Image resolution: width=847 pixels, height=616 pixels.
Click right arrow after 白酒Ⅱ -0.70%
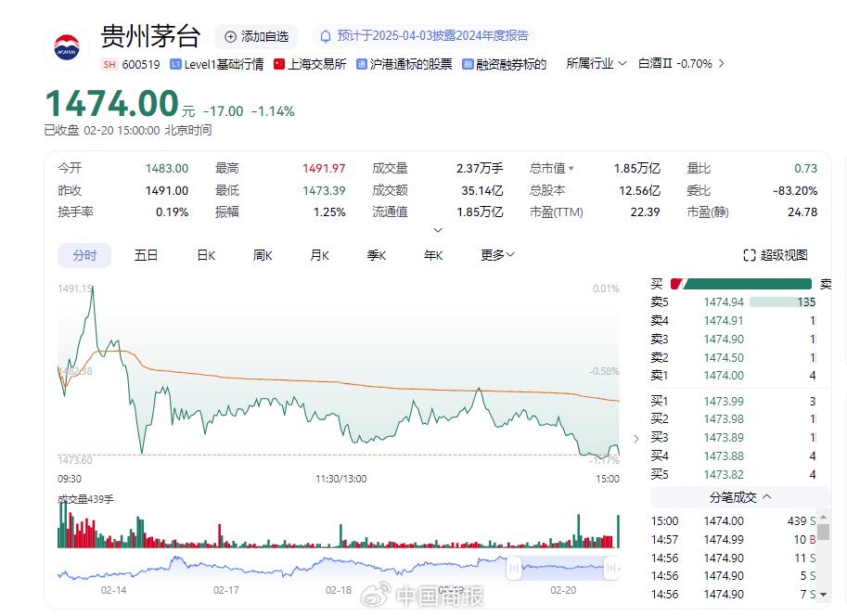pos(721,64)
